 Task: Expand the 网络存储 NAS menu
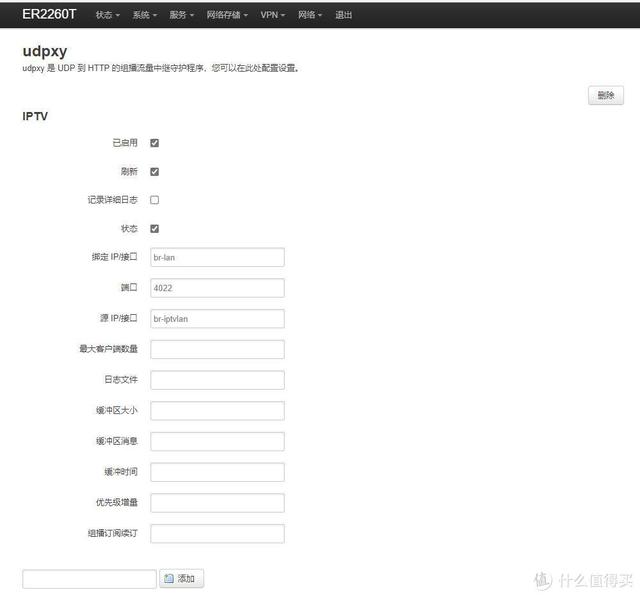(x=227, y=15)
